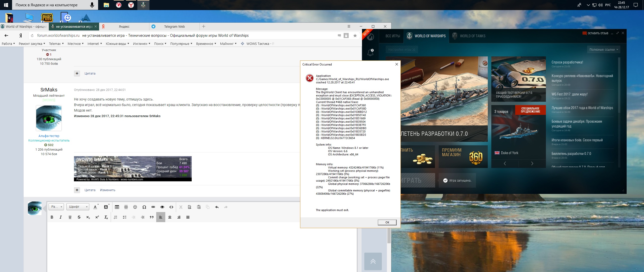Viewport: 644px width, 272px height.
Task: Insert a numbered list
Action: tap(115, 217)
